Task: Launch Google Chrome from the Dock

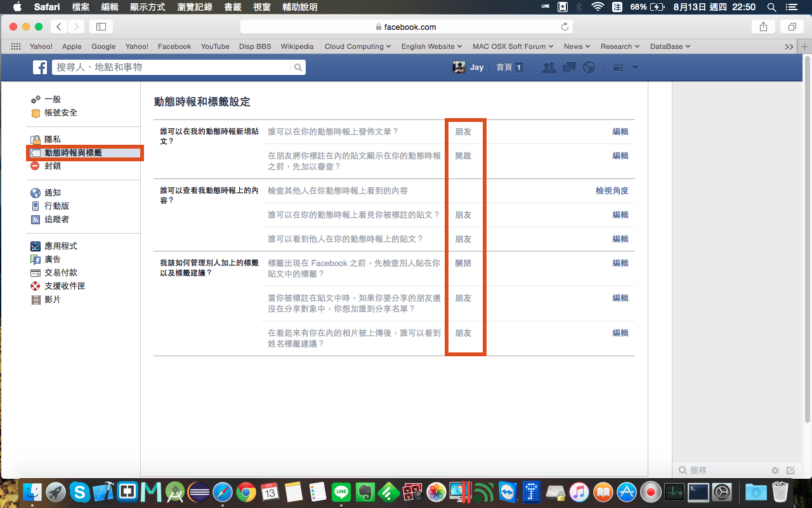Action: (246, 492)
